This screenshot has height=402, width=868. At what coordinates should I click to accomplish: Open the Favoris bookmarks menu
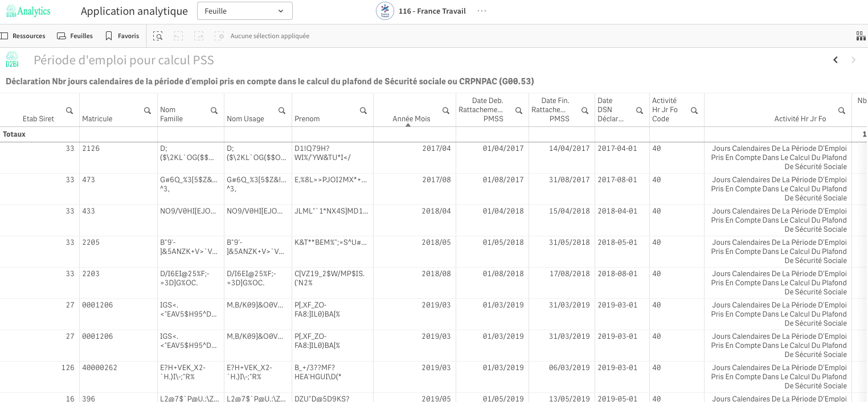point(122,36)
